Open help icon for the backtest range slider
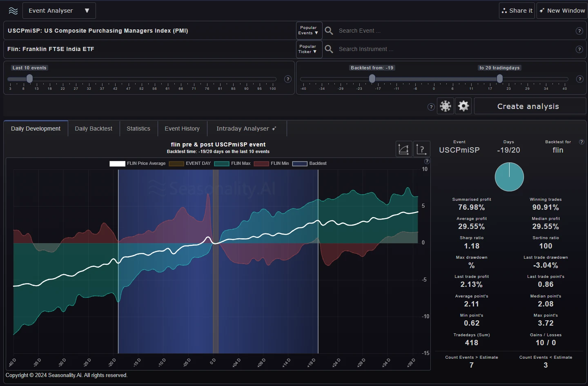 (579, 79)
